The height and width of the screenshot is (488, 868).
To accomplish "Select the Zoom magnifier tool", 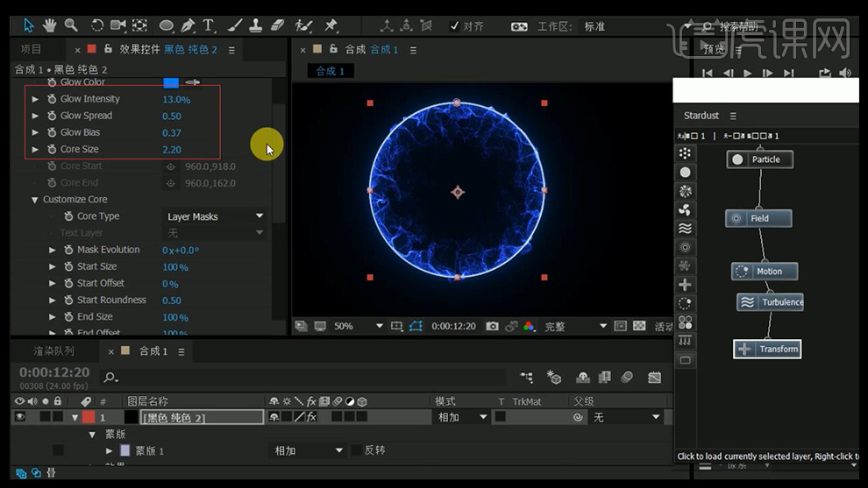I will tap(71, 25).
